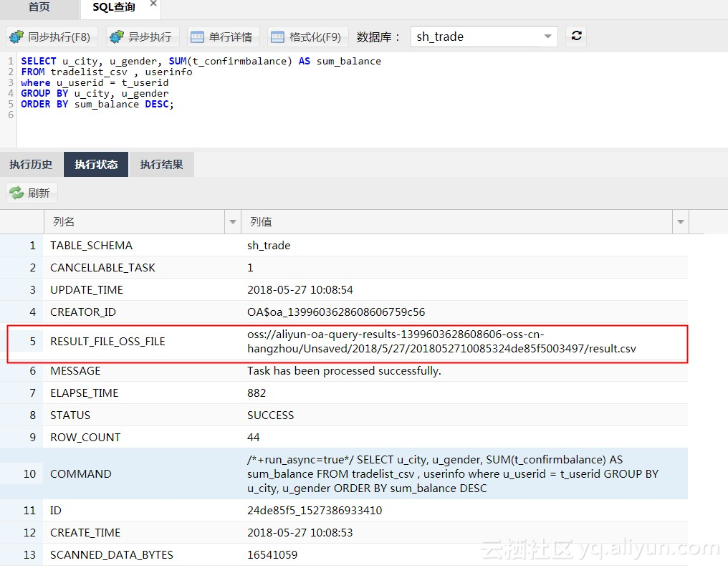Image resolution: width=728 pixels, height=568 pixels.
Task: Click the 异步执行 async execute button
Action: pyautogui.click(x=143, y=37)
